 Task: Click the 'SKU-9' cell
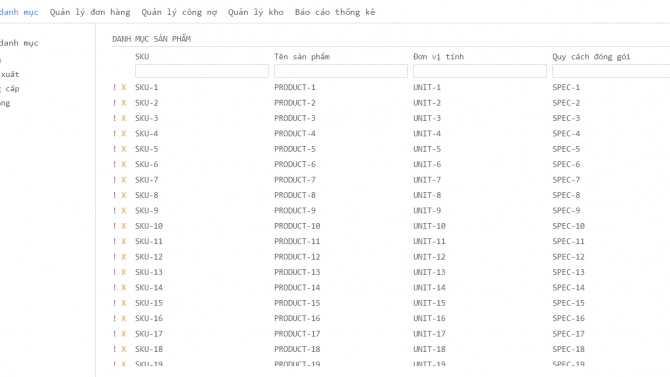click(147, 210)
